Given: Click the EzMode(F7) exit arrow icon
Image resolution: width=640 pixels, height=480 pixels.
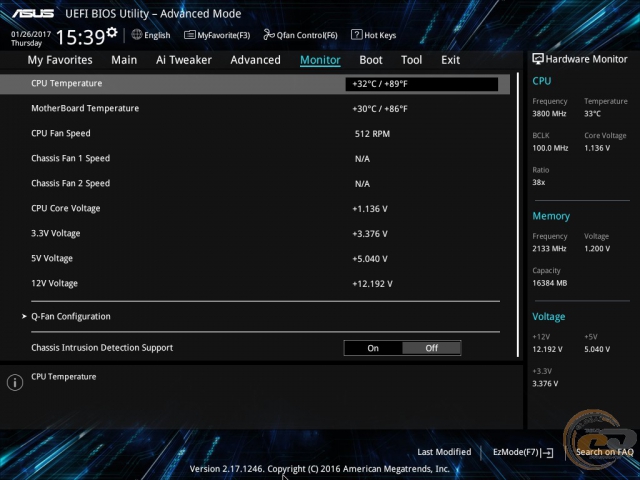Looking at the screenshot, I should 547,452.
